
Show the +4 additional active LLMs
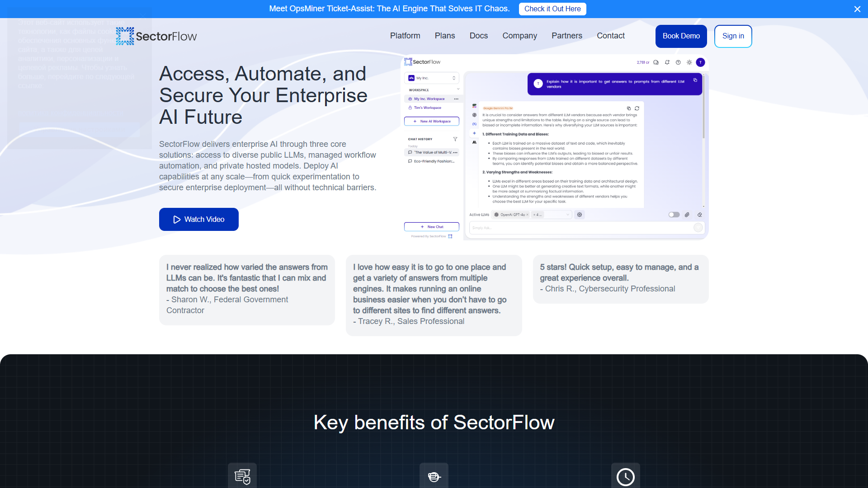pos(538,215)
